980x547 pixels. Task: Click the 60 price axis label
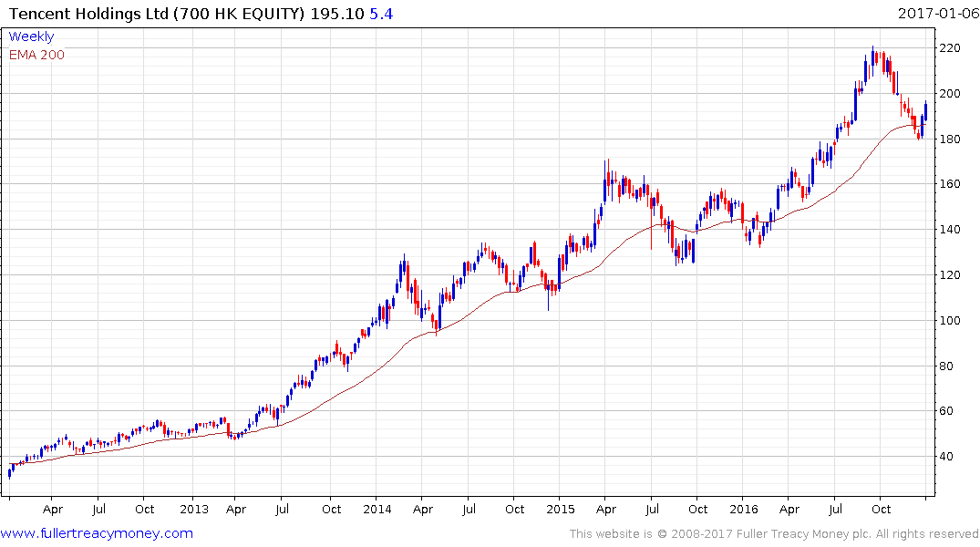click(x=946, y=411)
